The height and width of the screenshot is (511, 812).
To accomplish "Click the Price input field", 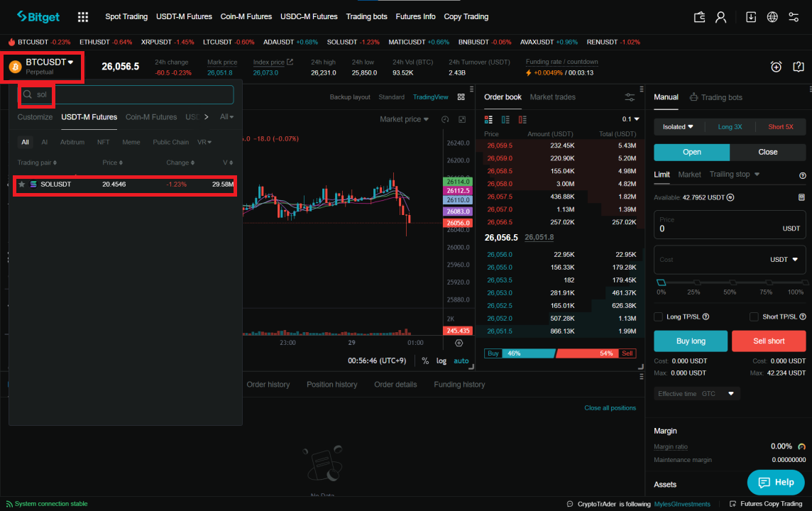I will click(x=730, y=224).
